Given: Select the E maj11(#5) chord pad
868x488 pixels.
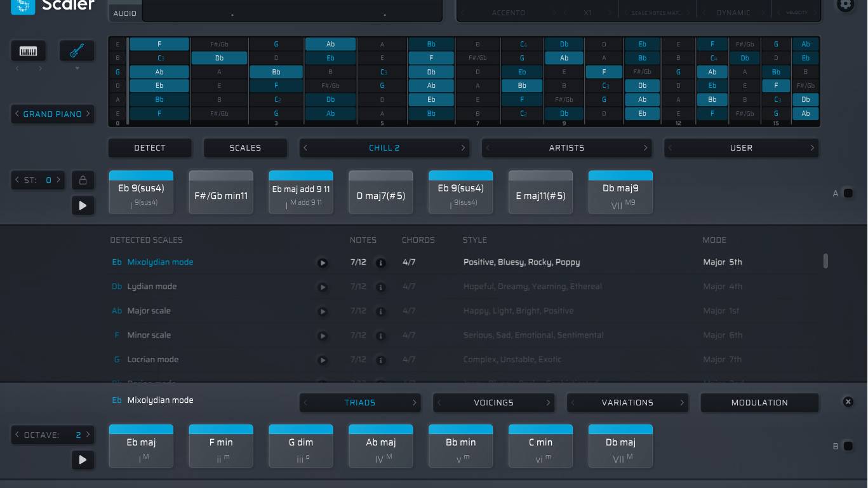Looking at the screenshot, I should click(541, 192).
